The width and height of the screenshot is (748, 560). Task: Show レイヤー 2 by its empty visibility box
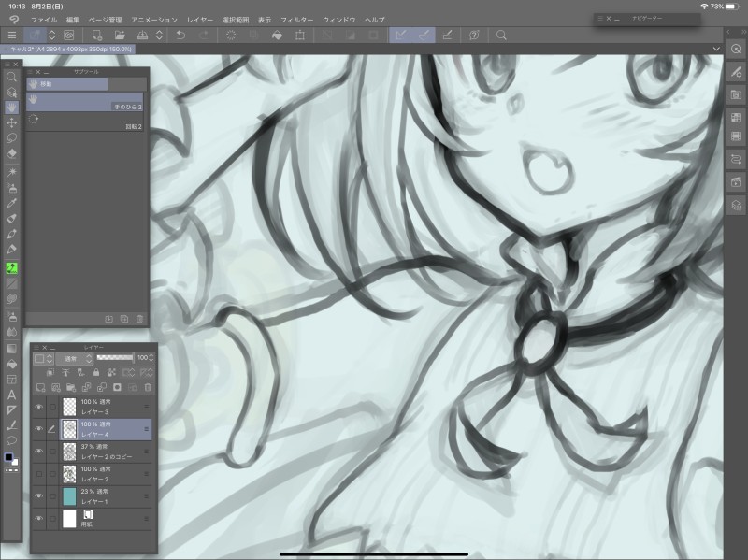point(38,474)
